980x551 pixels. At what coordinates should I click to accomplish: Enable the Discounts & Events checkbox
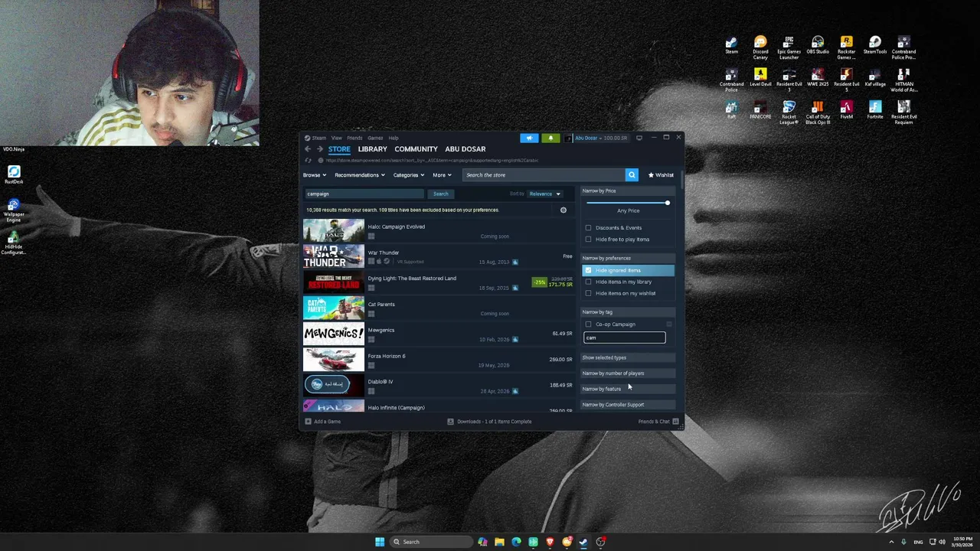click(x=588, y=228)
